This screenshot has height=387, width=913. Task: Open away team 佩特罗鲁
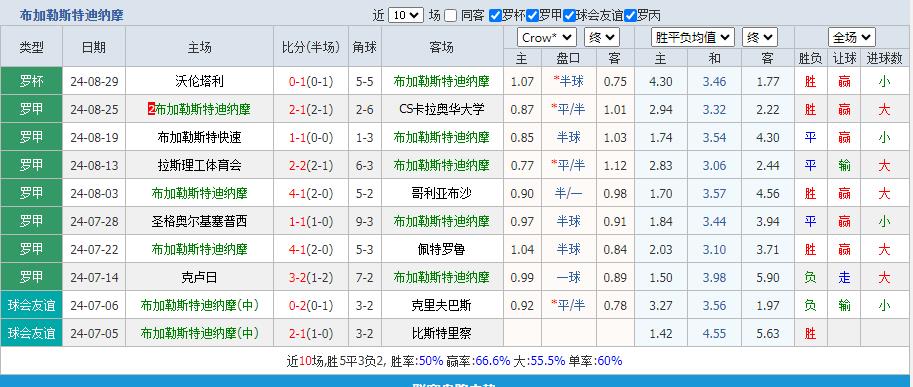(x=442, y=249)
